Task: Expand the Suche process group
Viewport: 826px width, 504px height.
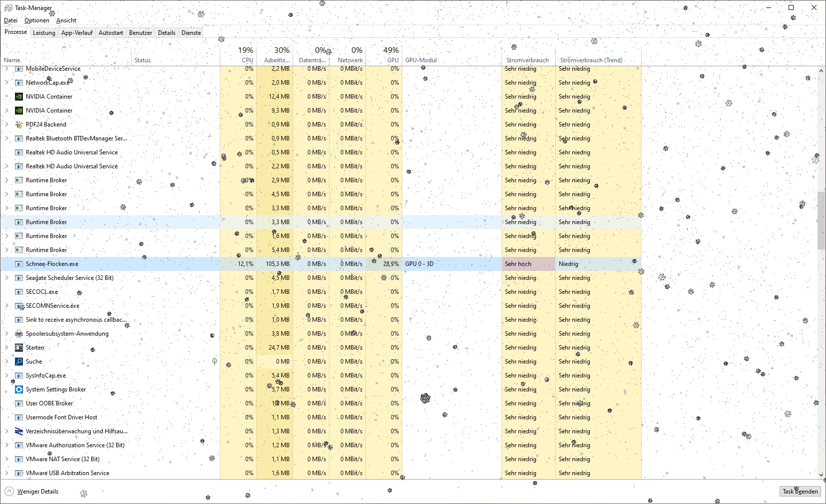Action: 6,362
